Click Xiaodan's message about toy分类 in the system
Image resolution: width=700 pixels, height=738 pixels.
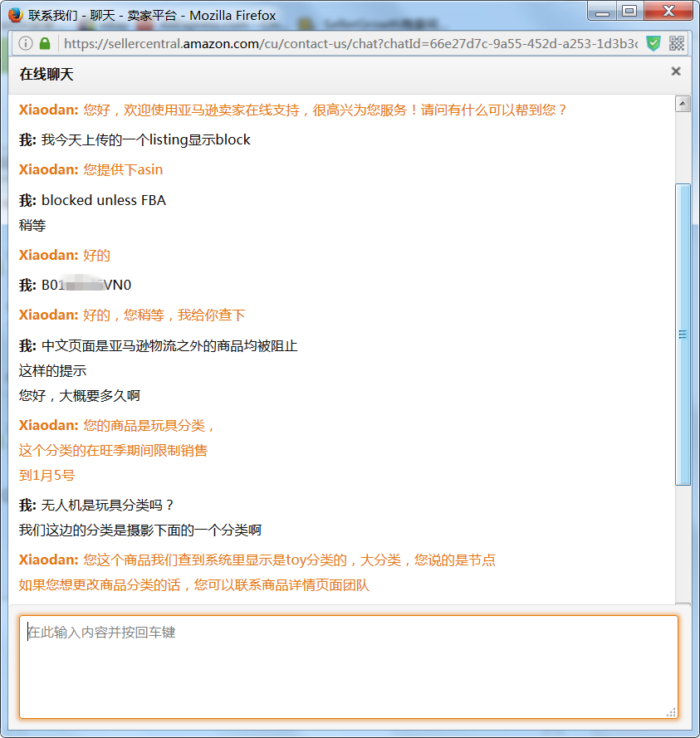290,560
